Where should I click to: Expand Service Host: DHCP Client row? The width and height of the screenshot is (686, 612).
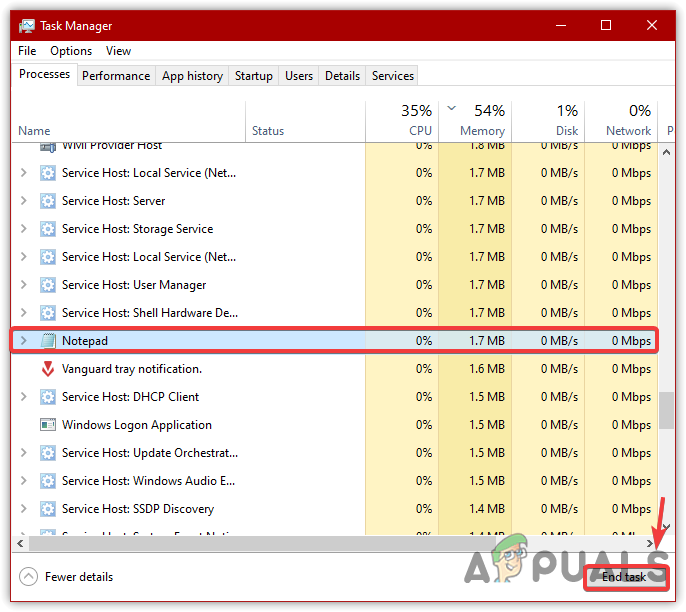[24, 397]
